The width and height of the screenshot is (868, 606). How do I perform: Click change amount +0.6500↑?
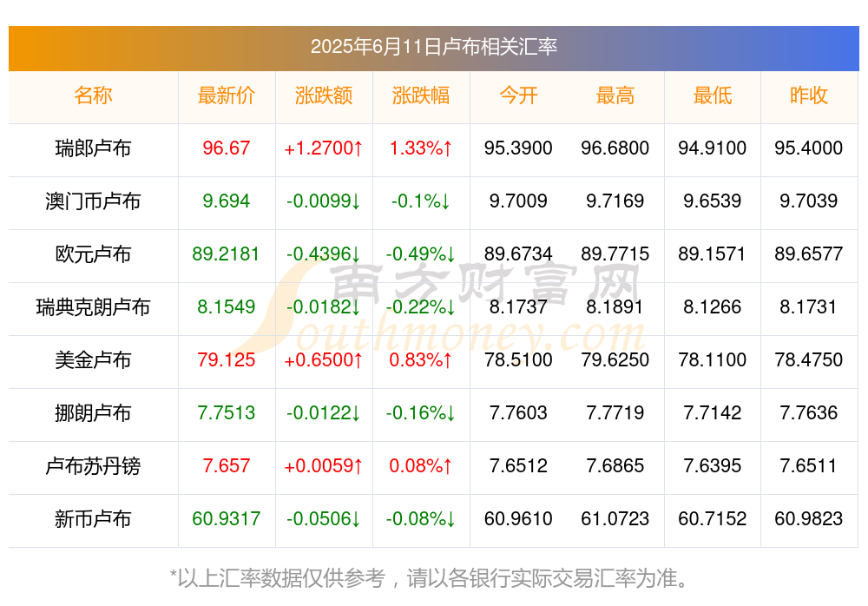323,360
